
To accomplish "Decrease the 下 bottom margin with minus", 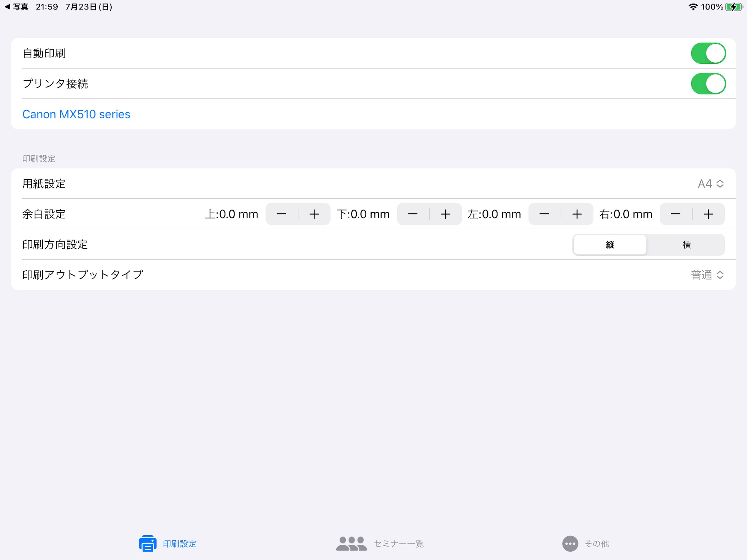I will pyautogui.click(x=413, y=214).
